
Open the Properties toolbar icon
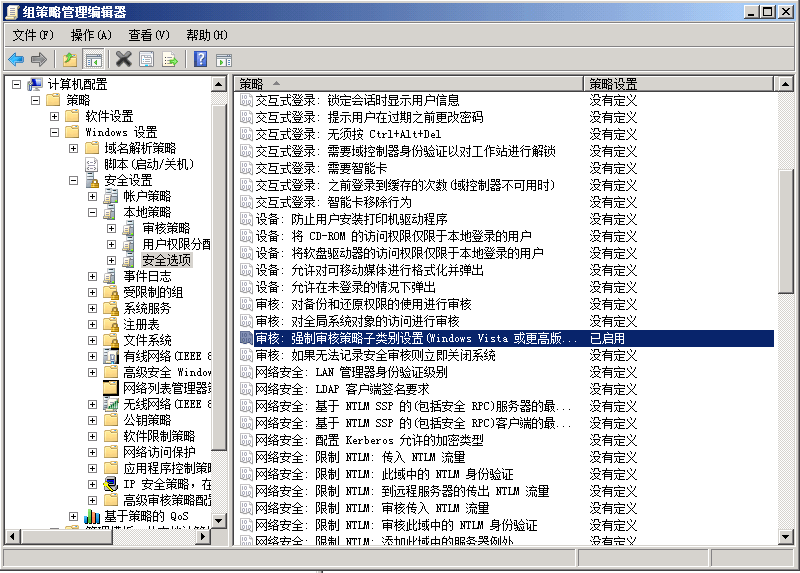146,60
